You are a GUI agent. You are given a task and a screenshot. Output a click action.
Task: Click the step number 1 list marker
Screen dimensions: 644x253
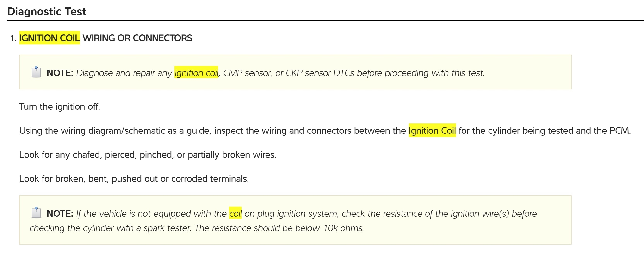coord(13,38)
